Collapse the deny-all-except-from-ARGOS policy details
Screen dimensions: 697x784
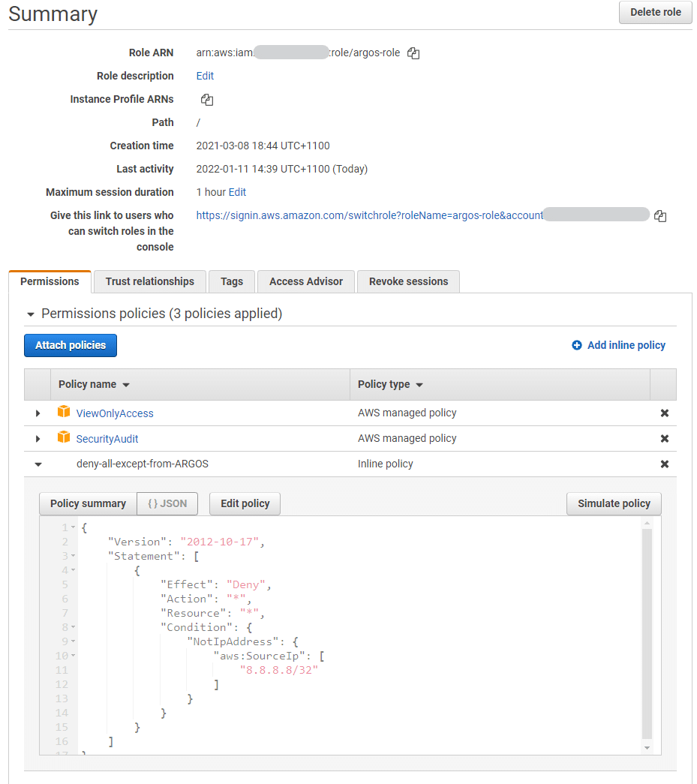tap(38, 463)
